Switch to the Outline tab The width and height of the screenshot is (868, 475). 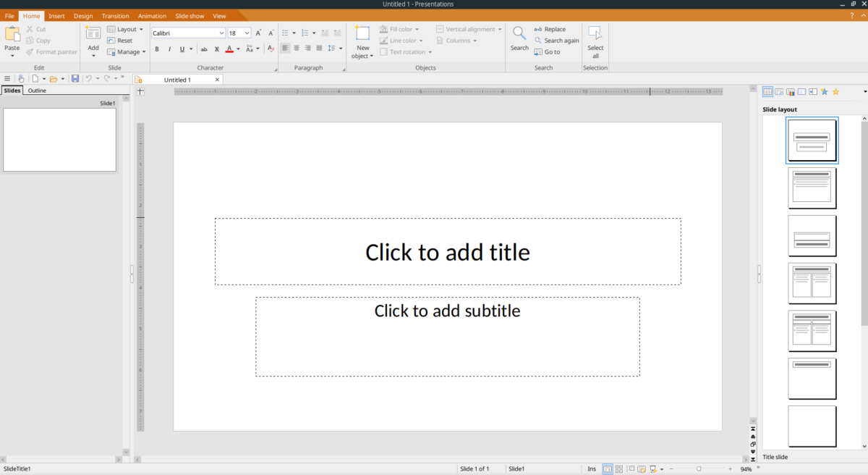[37, 90]
